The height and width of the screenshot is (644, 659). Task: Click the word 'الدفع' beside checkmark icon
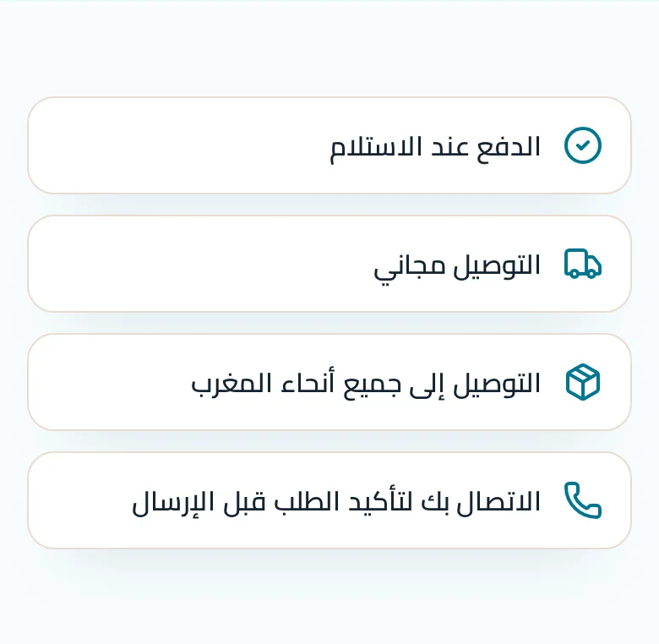509,148
